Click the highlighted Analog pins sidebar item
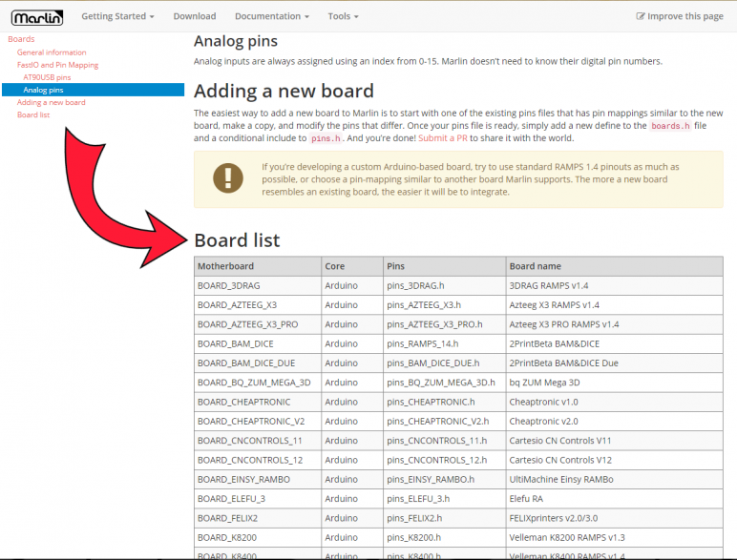 pyautogui.click(x=43, y=90)
